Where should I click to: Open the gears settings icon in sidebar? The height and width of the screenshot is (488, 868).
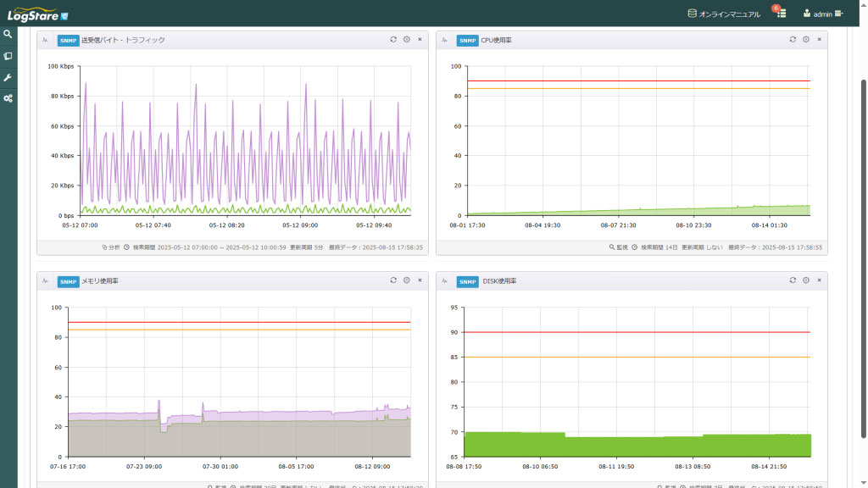coord(8,98)
